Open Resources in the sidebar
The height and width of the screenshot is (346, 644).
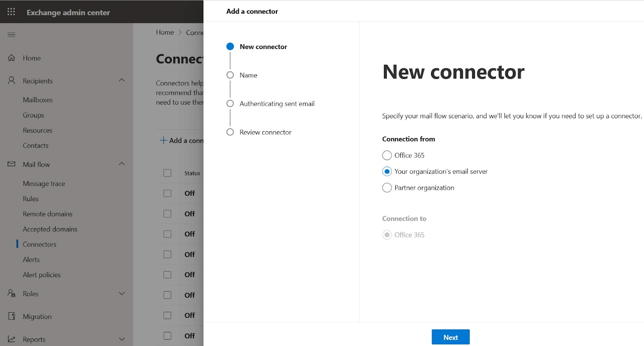37,130
